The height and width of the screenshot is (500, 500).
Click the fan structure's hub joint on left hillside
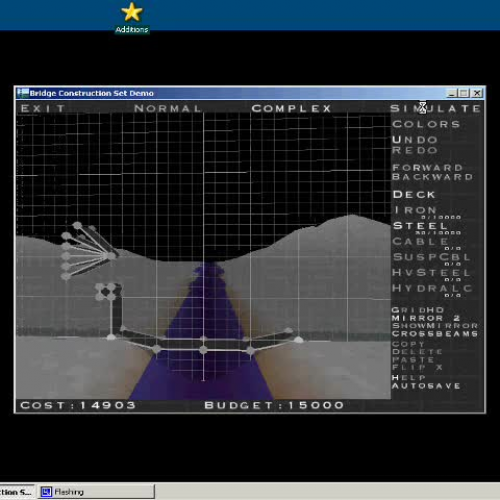coord(111,256)
